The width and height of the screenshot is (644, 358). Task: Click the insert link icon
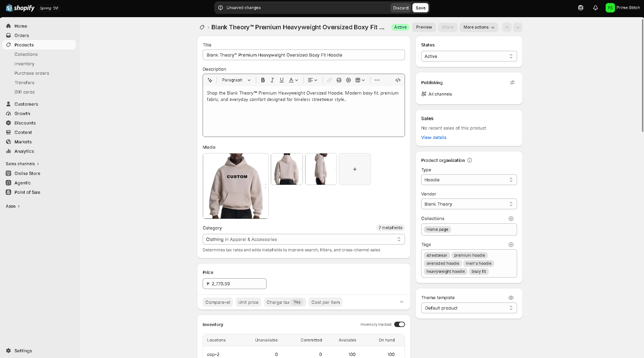pyautogui.click(x=330, y=80)
